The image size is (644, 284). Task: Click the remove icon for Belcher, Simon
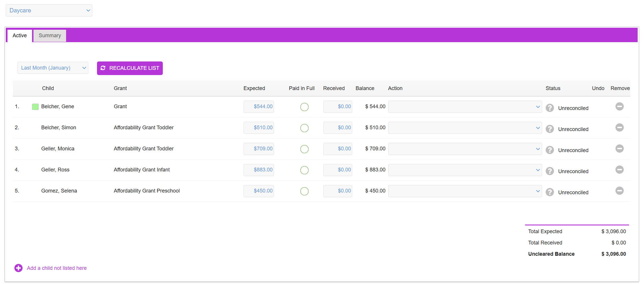point(619,128)
